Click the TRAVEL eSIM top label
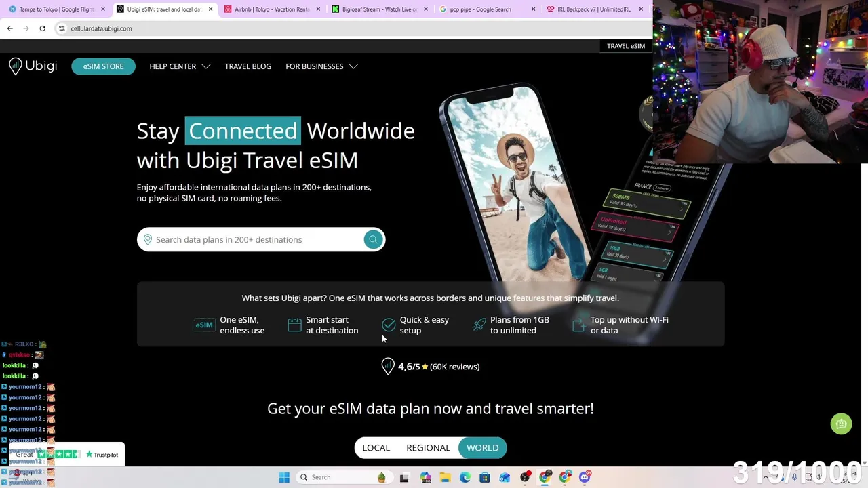 tap(626, 46)
